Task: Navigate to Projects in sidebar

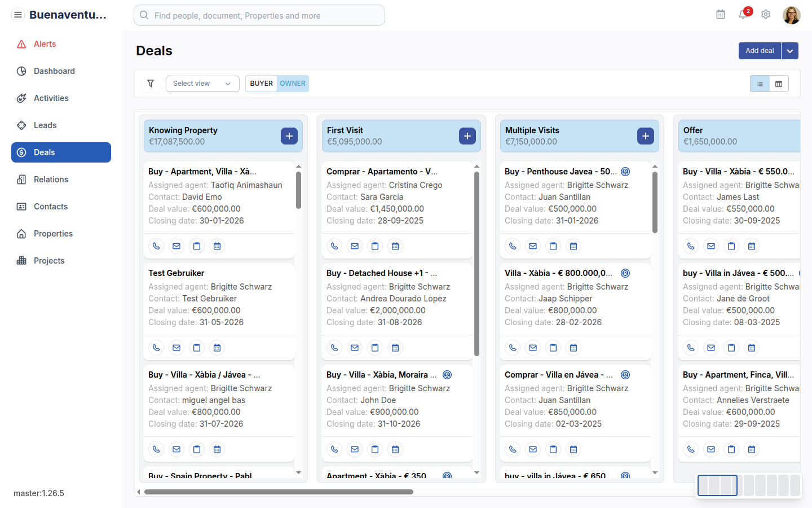Action: click(61, 261)
